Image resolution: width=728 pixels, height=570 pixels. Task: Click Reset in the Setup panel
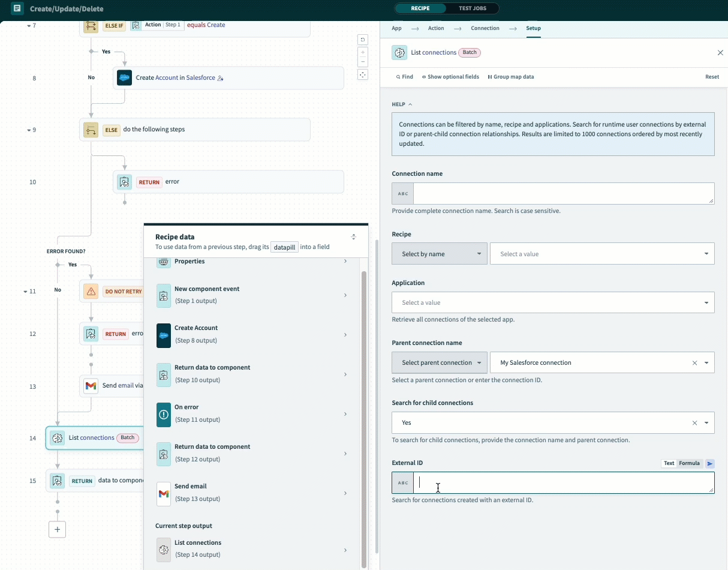712,77
